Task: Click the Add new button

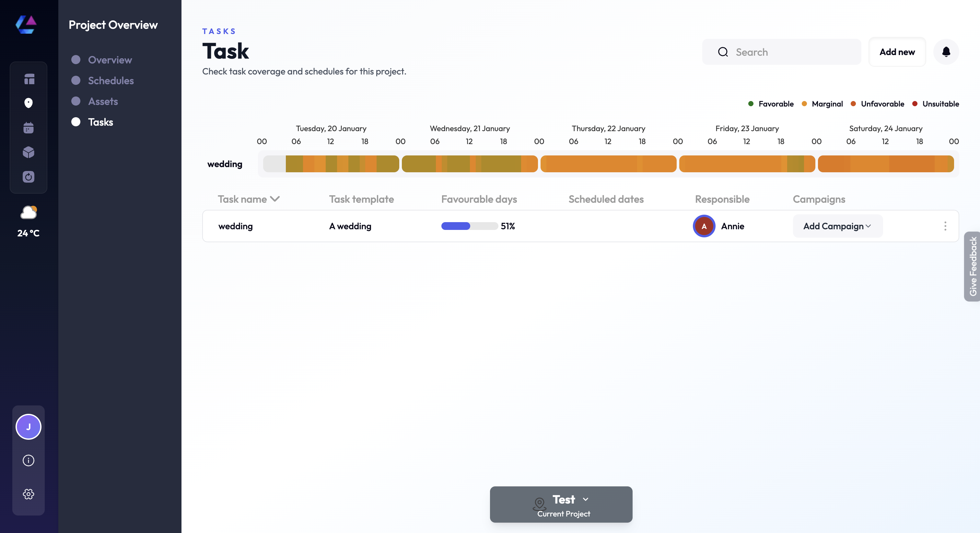Action: pos(897,52)
